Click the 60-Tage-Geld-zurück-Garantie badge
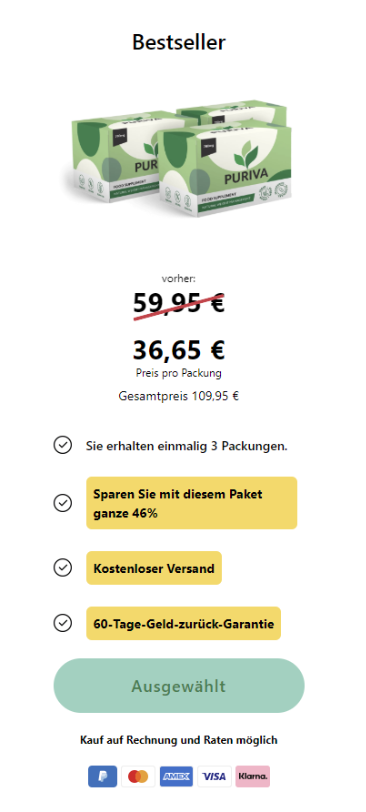366x812 pixels. pyautogui.click(x=183, y=624)
